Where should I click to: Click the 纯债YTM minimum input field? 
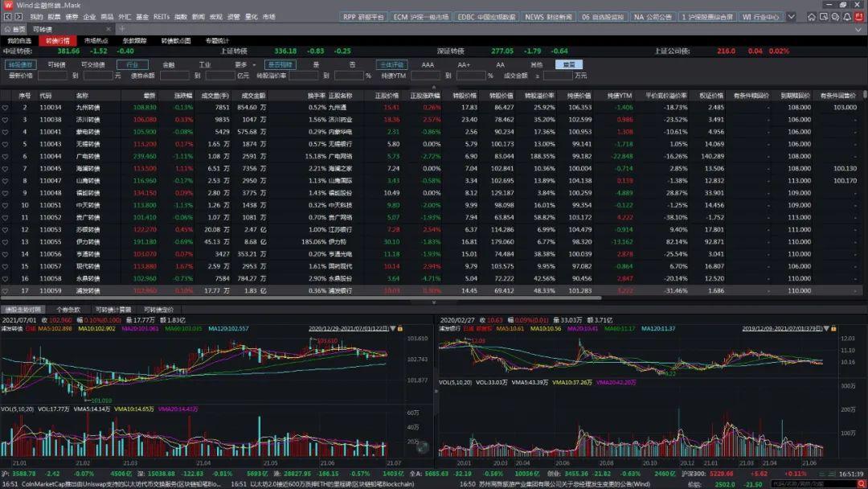tap(426, 76)
